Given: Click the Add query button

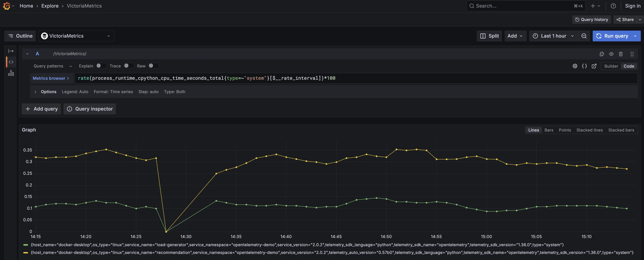Looking at the screenshot, I should (41, 109).
